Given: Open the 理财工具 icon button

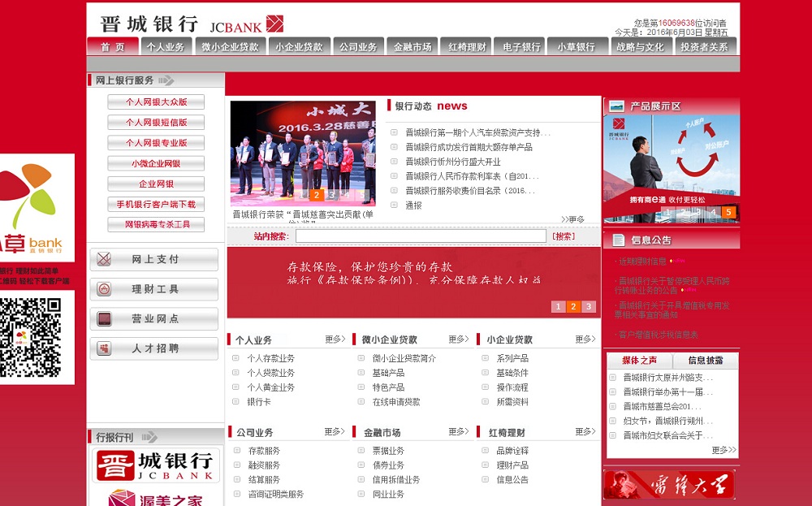Looking at the screenshot, I should [153, 289].
